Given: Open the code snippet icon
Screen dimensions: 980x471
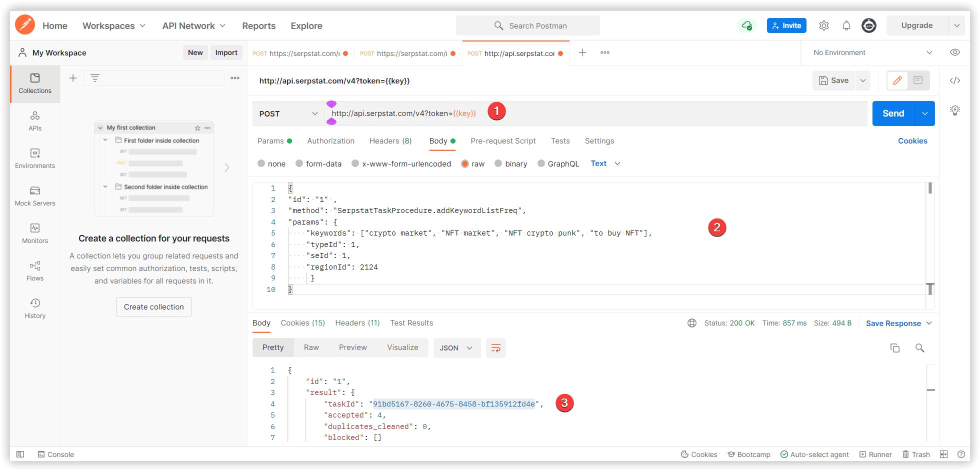Looking at the screenshot, I should point(955,80).
